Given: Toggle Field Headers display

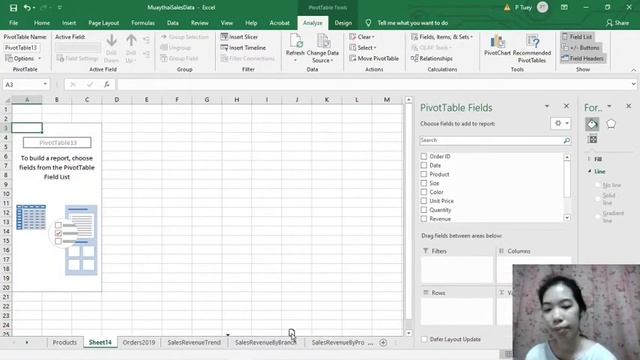Looking at the screenshot, I should coord(582,58).
